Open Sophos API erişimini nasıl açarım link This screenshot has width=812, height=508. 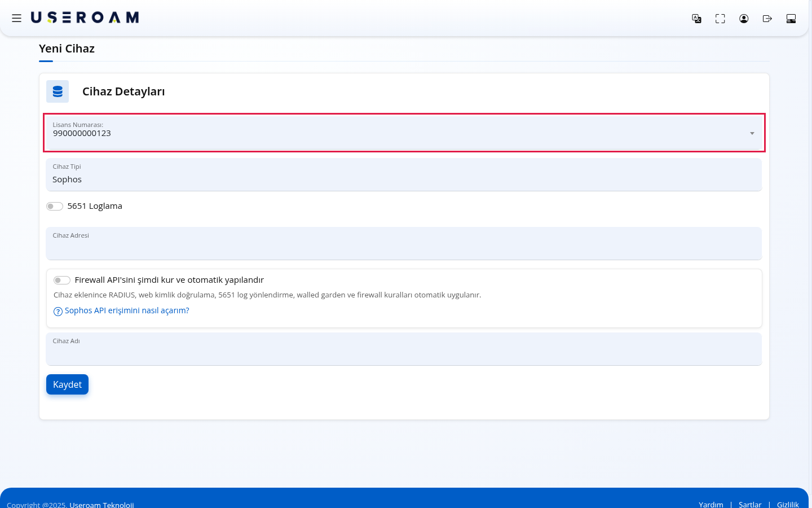click(x=127, y=310)
